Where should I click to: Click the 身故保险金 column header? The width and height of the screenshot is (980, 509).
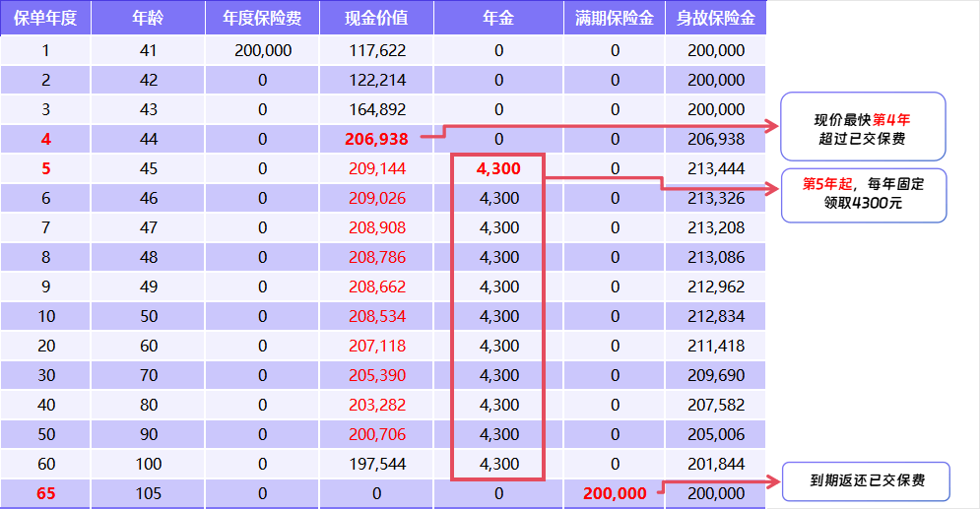tap(716, 18)
